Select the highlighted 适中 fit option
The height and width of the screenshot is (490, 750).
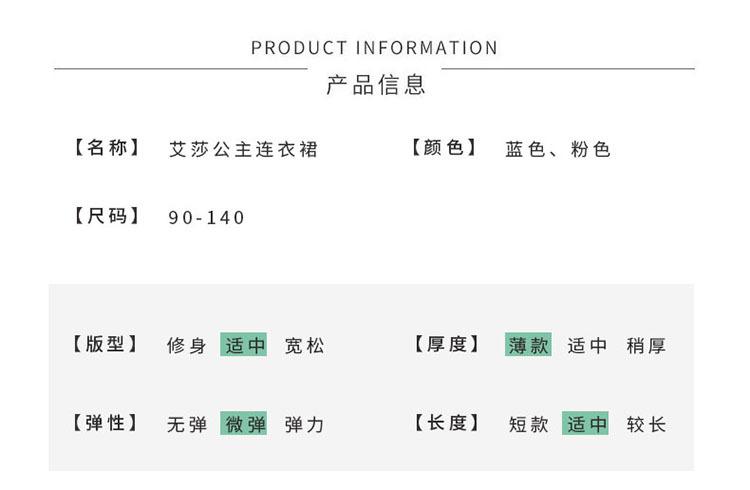coord(243,345)
